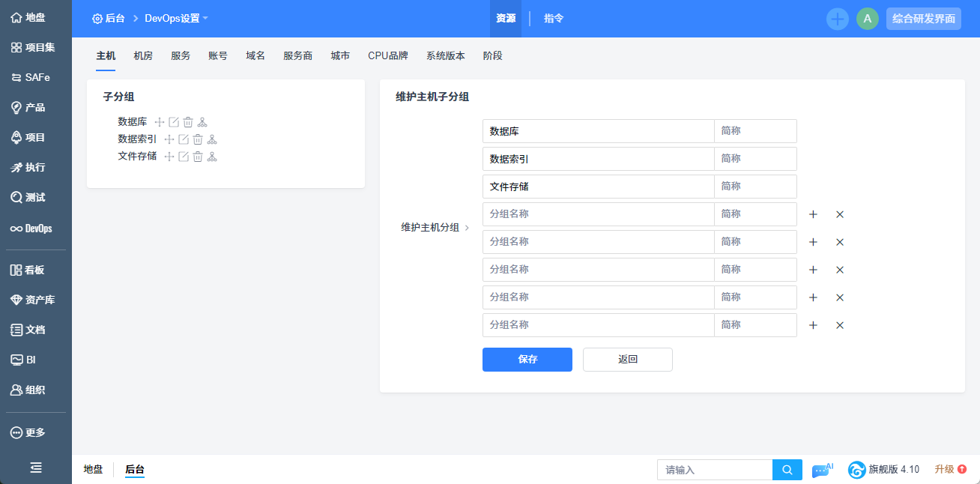Switch to the 机房 tab
The image size is (980, 484).
(143, 55)
